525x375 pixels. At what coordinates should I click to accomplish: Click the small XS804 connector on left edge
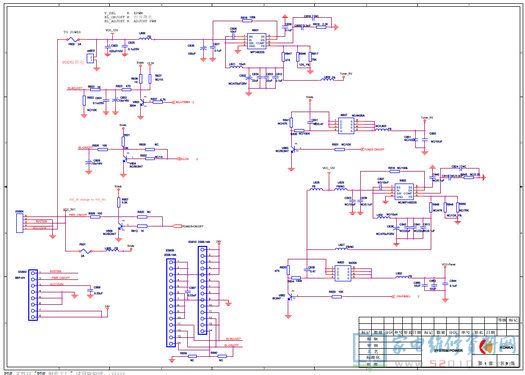pyautogui.click(x=19, y=223)
